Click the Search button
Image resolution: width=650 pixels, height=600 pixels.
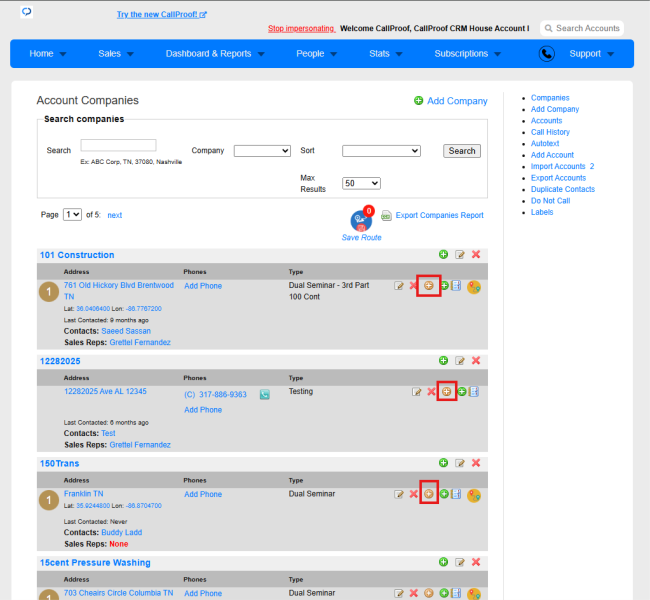point(462,151)
